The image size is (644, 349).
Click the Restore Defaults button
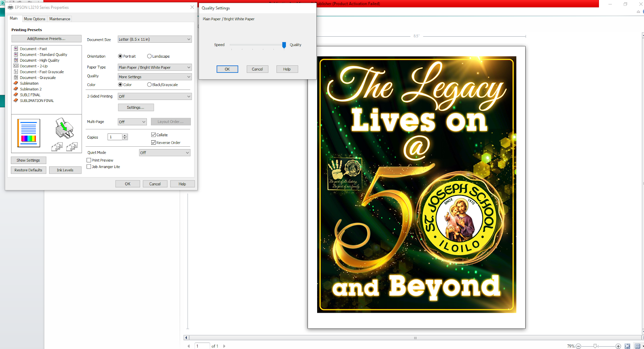click(29, 170)
